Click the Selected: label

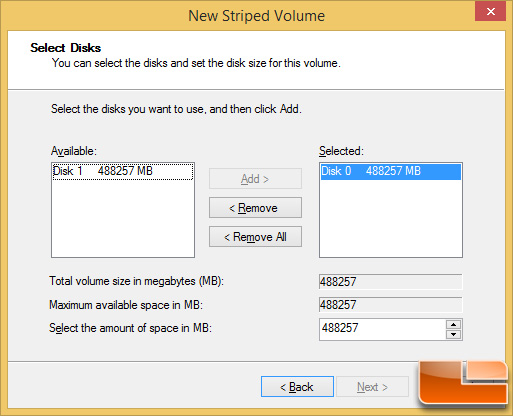341,151
